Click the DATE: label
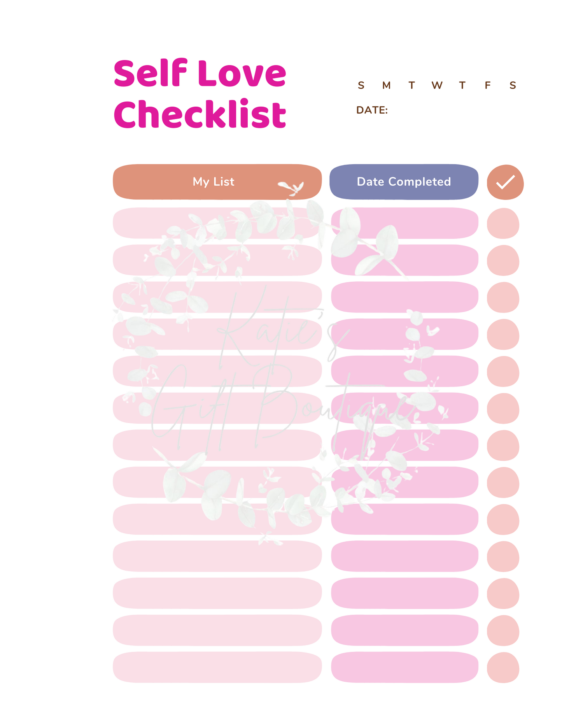This screenshot has width=562, height=728. point(372,110)
